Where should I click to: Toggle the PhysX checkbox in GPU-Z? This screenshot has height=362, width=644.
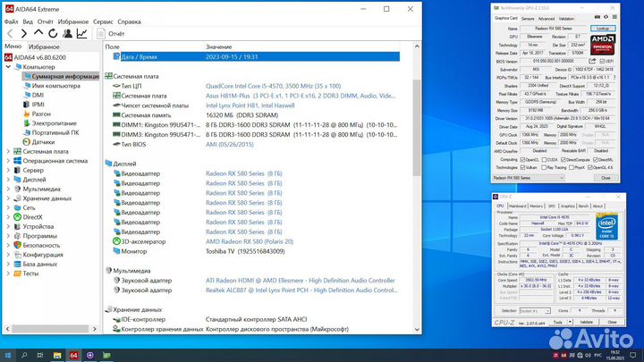point(572,167)
